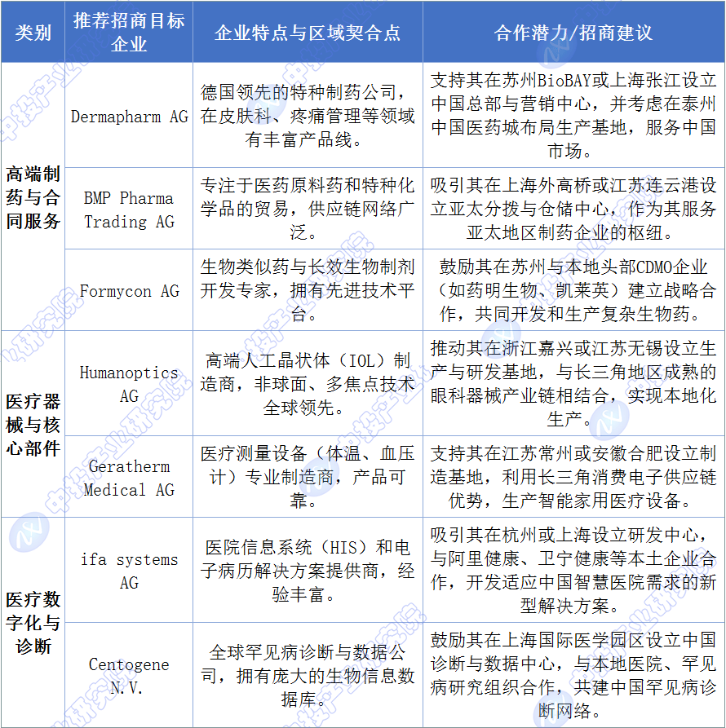Click the 医疗数字化与诊断 category cell
Viewport: 726px width, 728px height.
tap(33, 623)
